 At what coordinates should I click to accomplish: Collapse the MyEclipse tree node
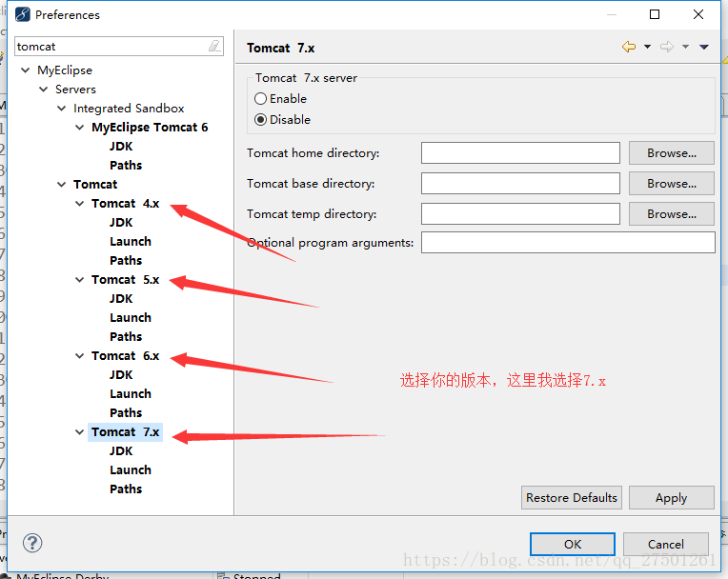click(x=25, y=70)
